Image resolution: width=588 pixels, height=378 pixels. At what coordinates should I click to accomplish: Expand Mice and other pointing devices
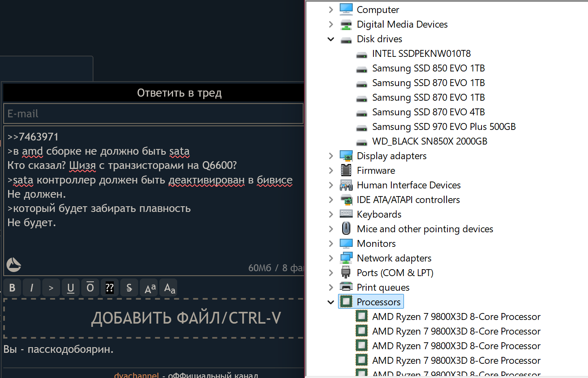point(331,229)
